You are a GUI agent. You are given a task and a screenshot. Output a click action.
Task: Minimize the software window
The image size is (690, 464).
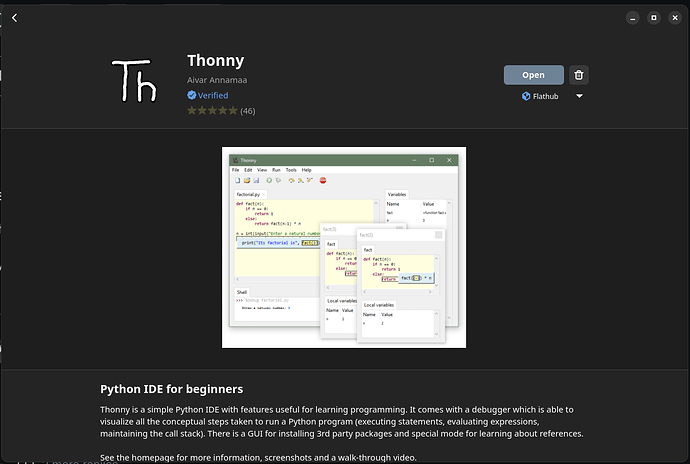(632, 18)
